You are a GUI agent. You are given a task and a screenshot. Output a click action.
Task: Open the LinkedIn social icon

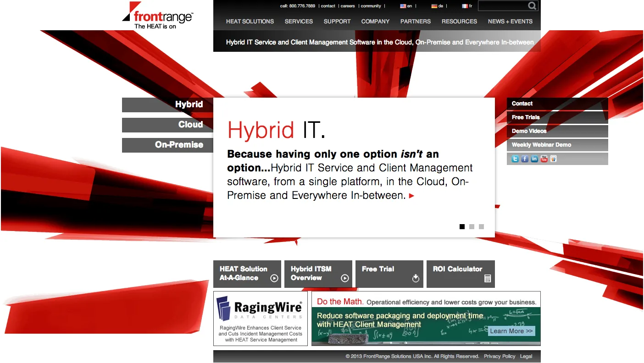(x=534, y=159)
